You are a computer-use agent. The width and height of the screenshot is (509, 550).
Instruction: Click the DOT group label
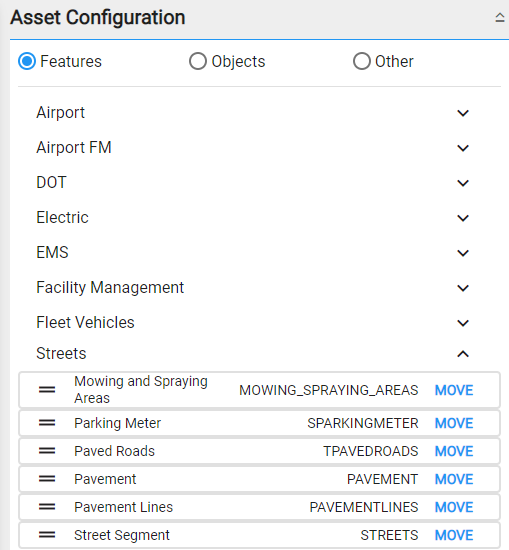[x=51, y=182]
